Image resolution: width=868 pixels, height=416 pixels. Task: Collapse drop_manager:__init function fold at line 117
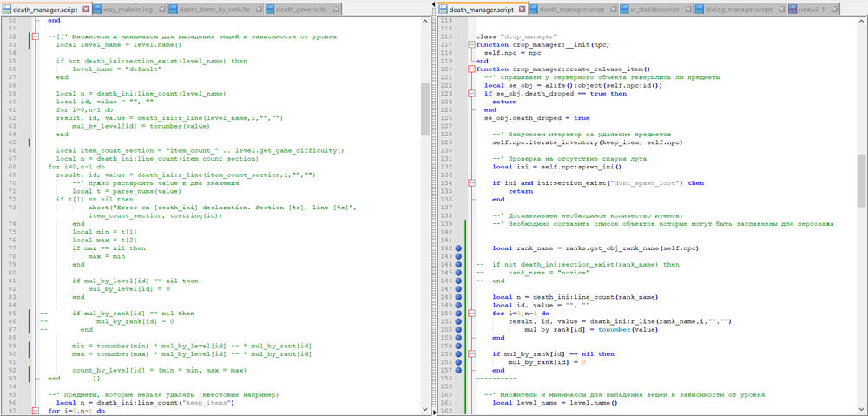(471, 45)
